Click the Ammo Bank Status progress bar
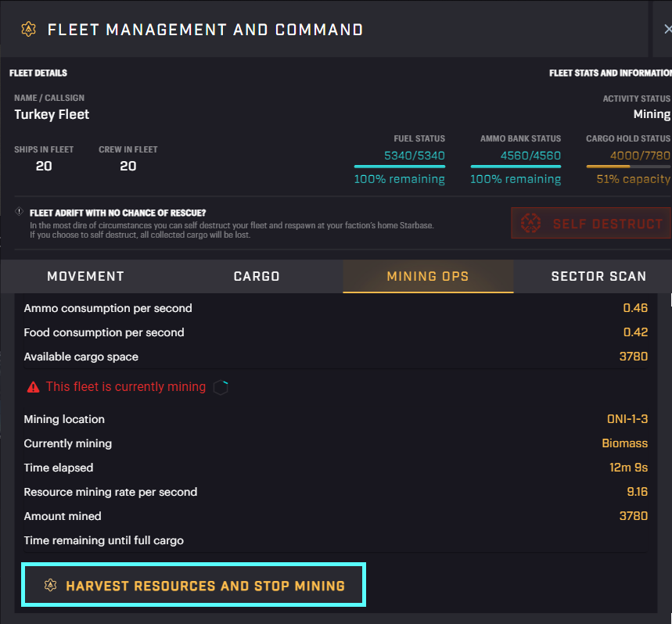672x624 pixels. (x=516, y=167)
